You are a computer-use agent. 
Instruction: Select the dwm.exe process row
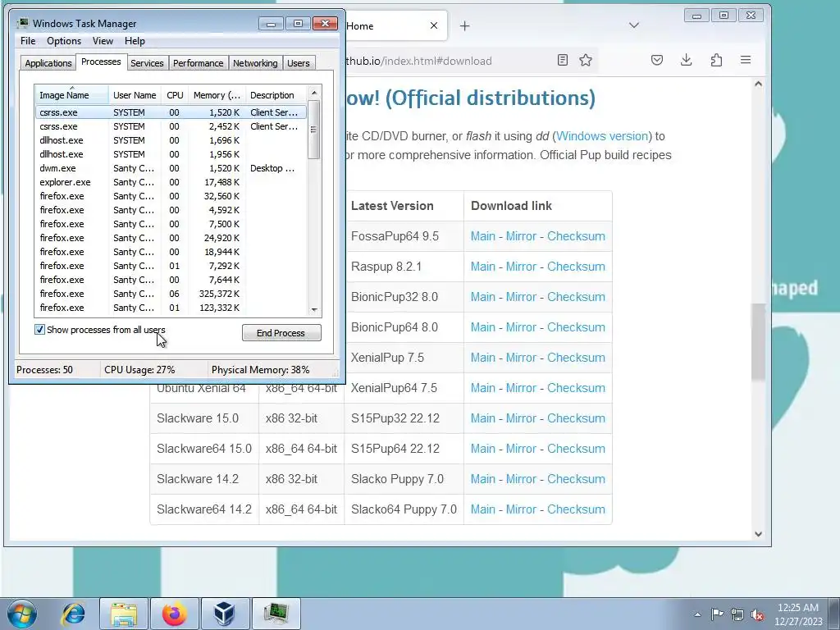pos(171,168)
